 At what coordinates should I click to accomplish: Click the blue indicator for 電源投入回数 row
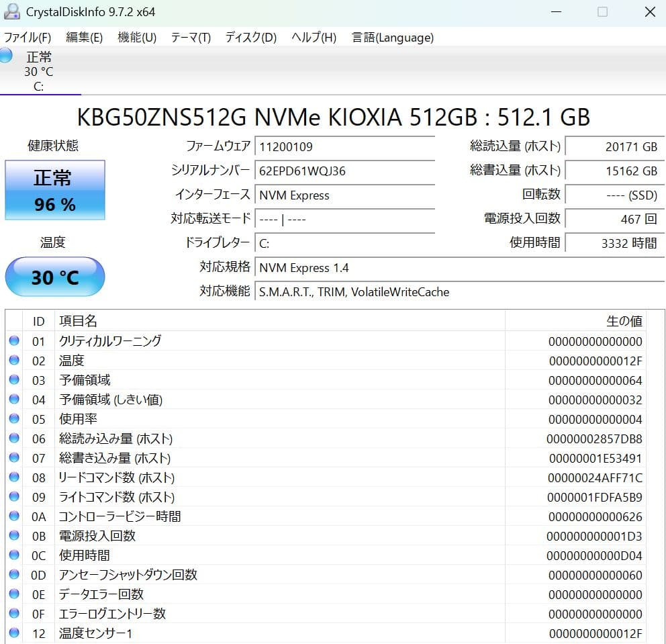[15, 536]
